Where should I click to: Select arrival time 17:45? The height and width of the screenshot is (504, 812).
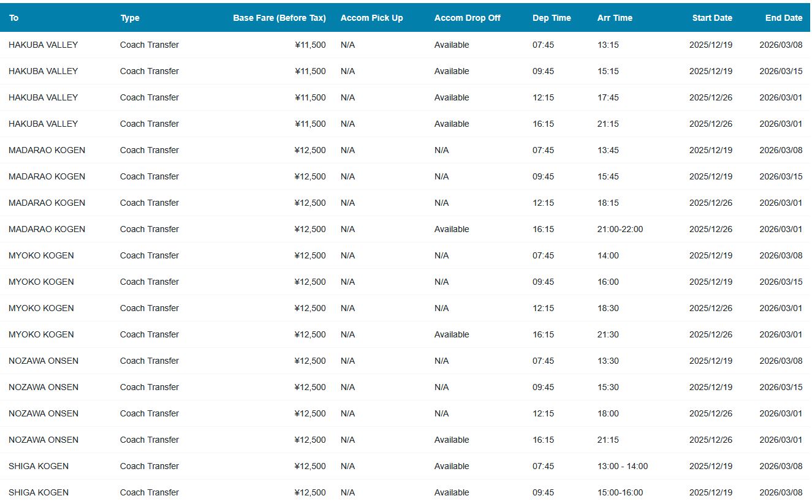pyautogui.click(x=608, y=97)
